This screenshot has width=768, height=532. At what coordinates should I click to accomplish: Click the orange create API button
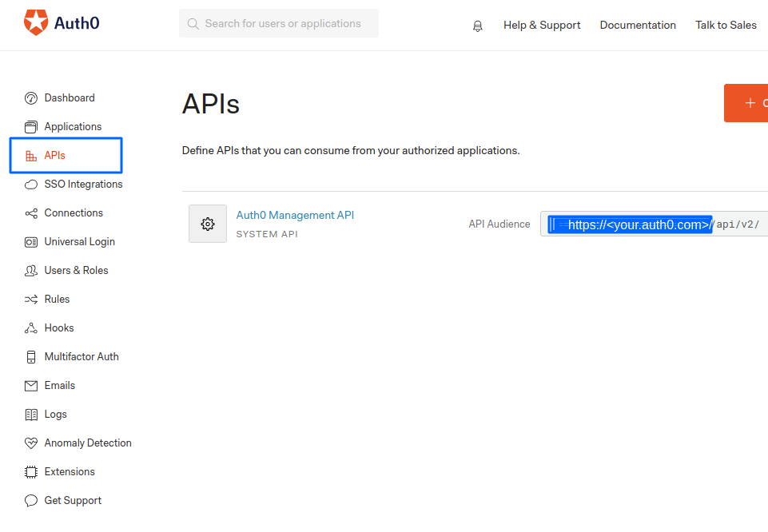pos(746,103)
